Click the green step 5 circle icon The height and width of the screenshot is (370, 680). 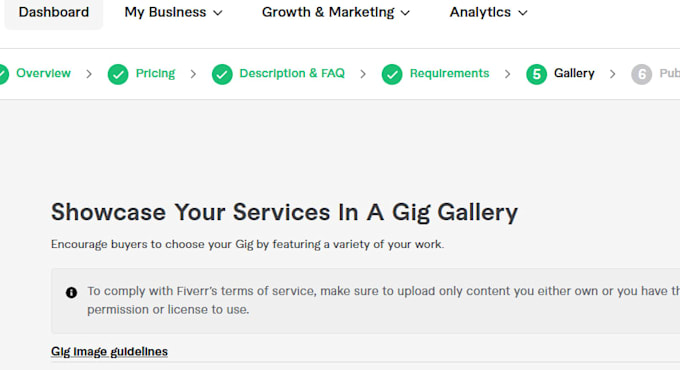click(536, 74)
